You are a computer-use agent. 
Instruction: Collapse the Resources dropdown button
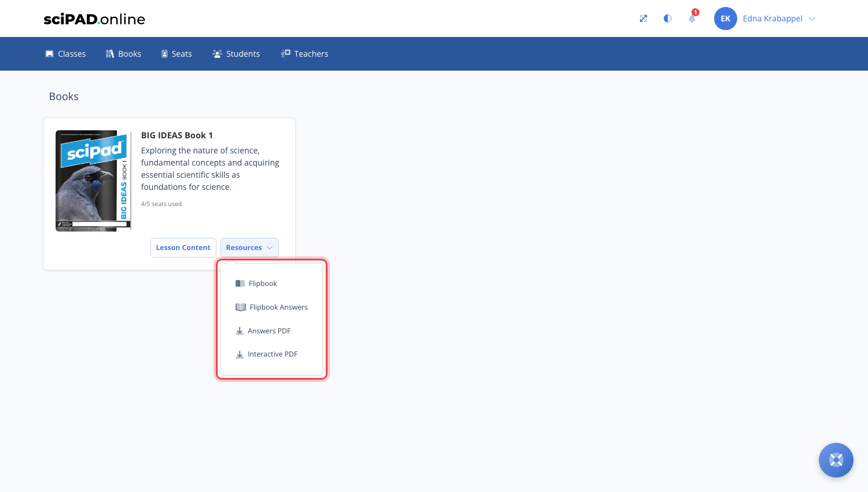(249, 248)
